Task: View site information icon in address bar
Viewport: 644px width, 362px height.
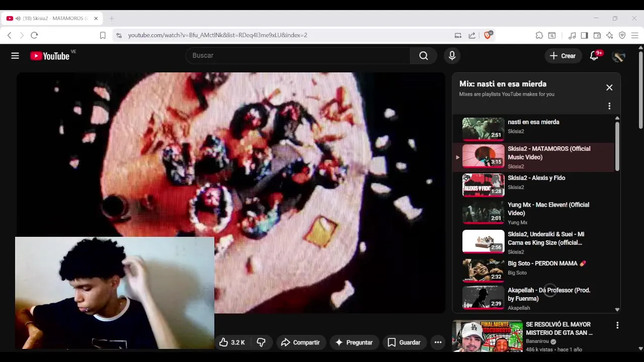Action: tap(119, 35)
